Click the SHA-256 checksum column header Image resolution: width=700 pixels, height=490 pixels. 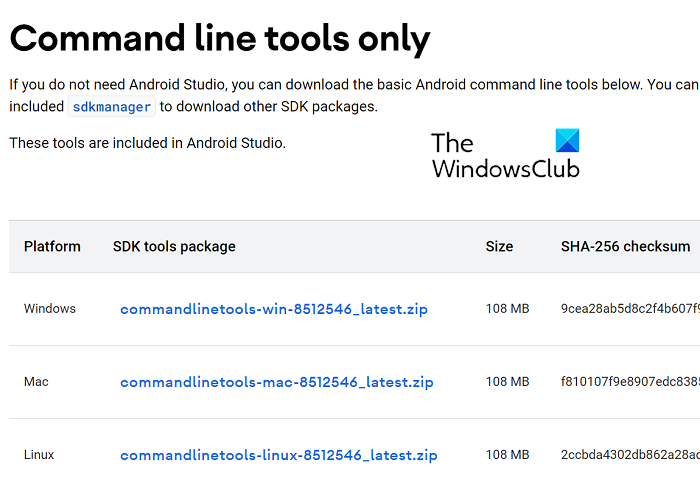(x=625, y=246)
